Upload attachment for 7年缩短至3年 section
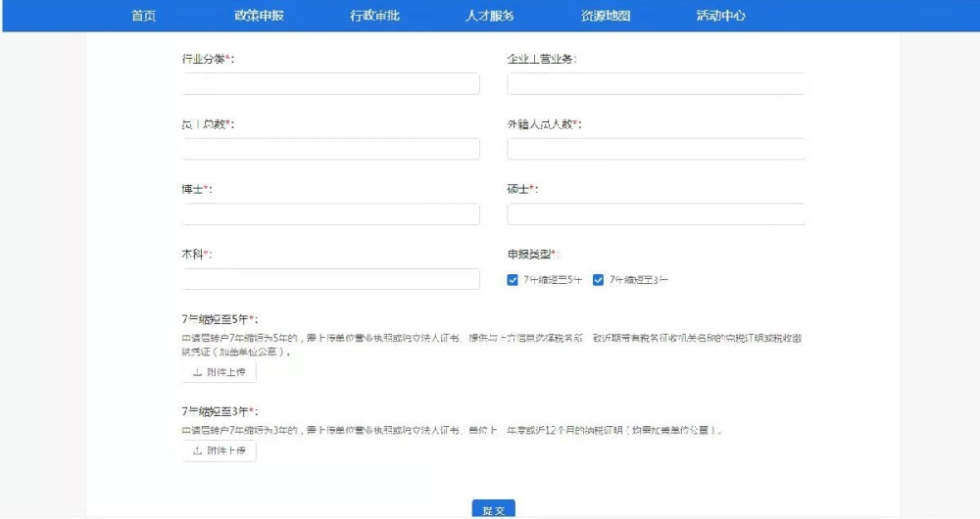Viewport: 980px width, 519px height. coord(220,450)
